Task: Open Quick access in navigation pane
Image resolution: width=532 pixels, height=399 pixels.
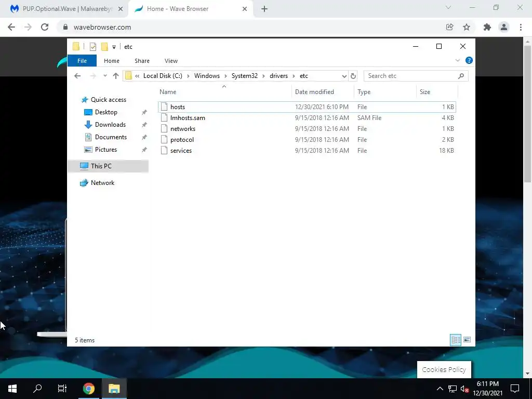Action: tap(108, 100)
